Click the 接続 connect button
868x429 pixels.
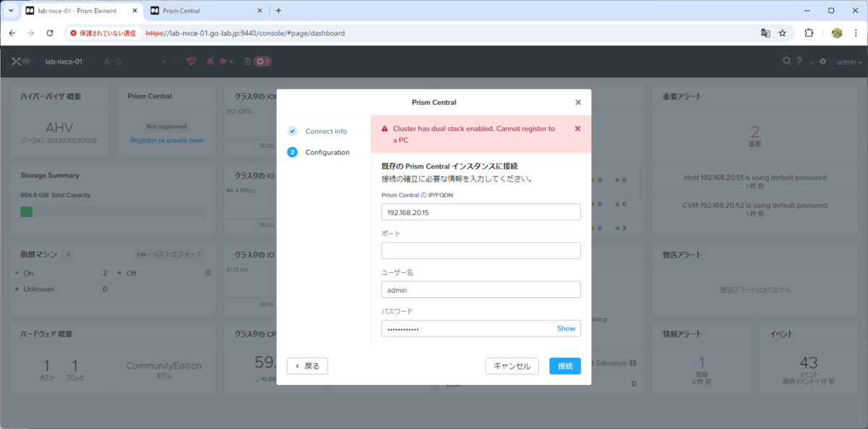565,366
